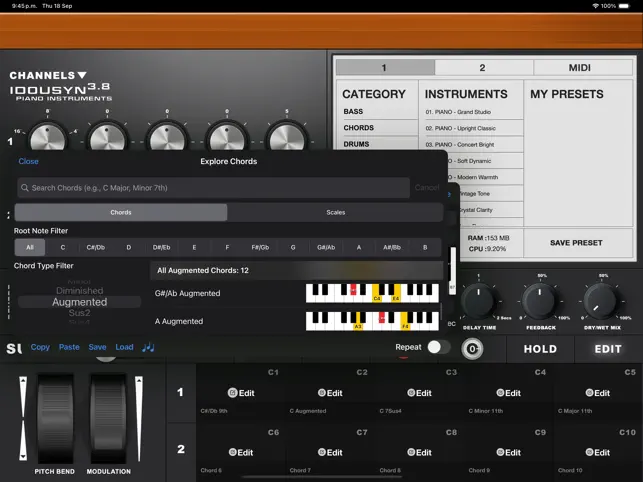643x482 pixels.
Task: Click the magnifier icon in chord search
Action: tap(25, 187)
